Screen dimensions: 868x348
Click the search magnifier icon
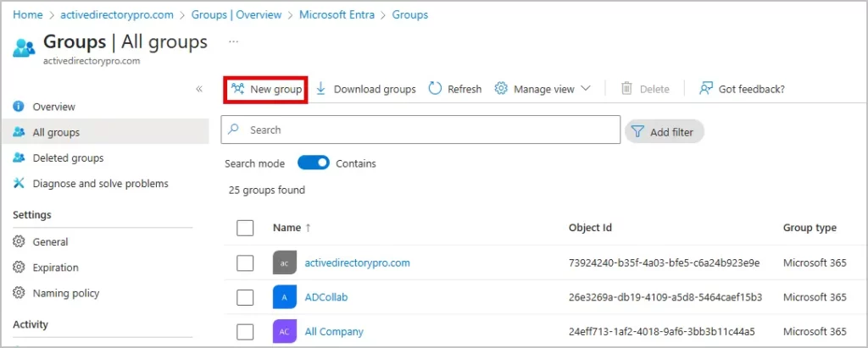[x=234, y=130]
